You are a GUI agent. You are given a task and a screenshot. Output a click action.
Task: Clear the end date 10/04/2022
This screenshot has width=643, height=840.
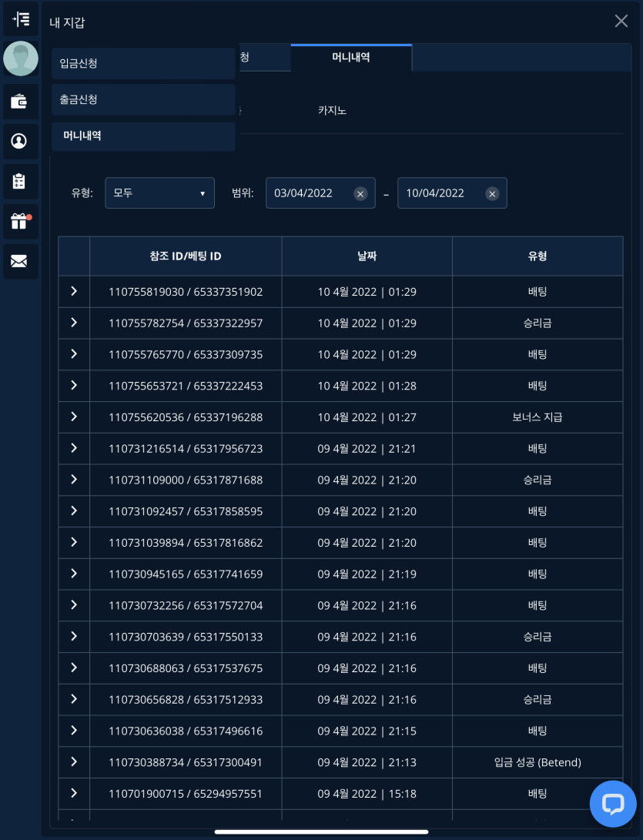[492, 193]
